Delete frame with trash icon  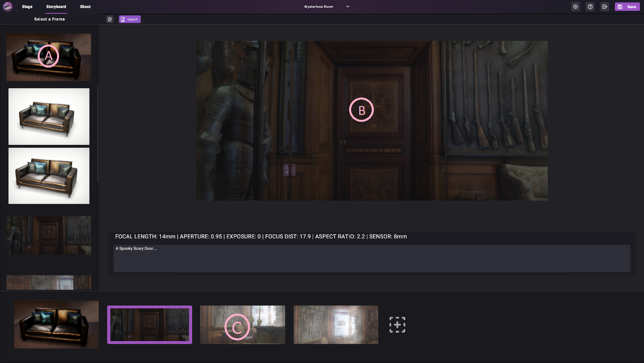coord(110,19)
